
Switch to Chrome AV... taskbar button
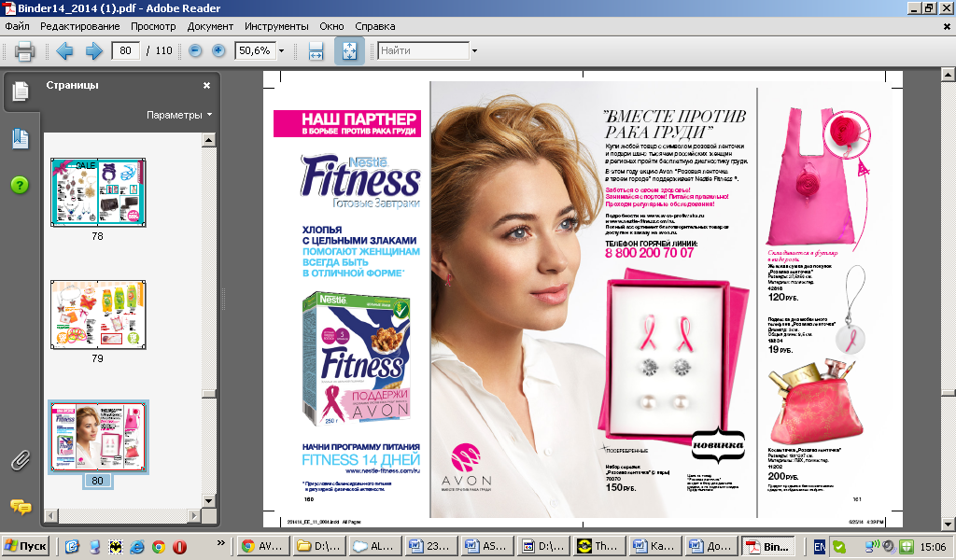pyautogui.click(x=262, y=546)
